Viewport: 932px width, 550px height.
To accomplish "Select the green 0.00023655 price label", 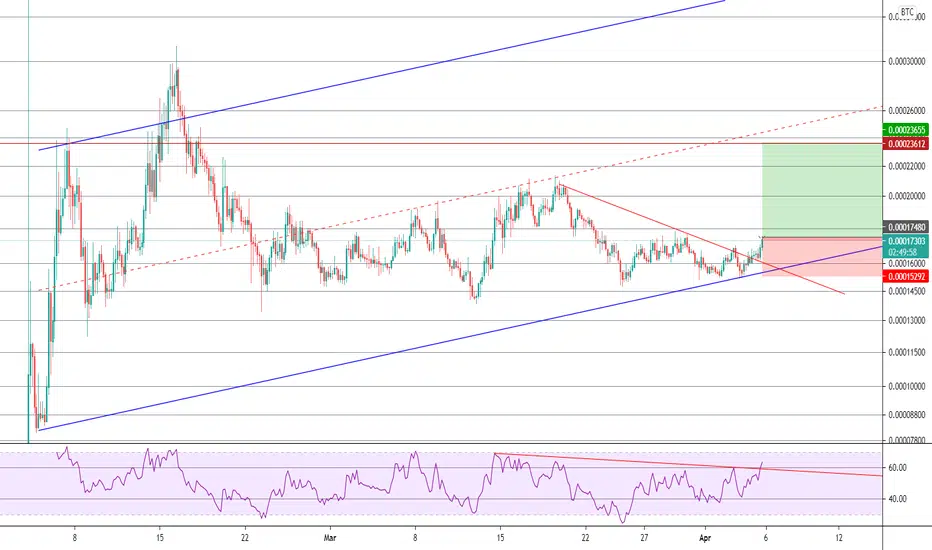I will (905, 130).
